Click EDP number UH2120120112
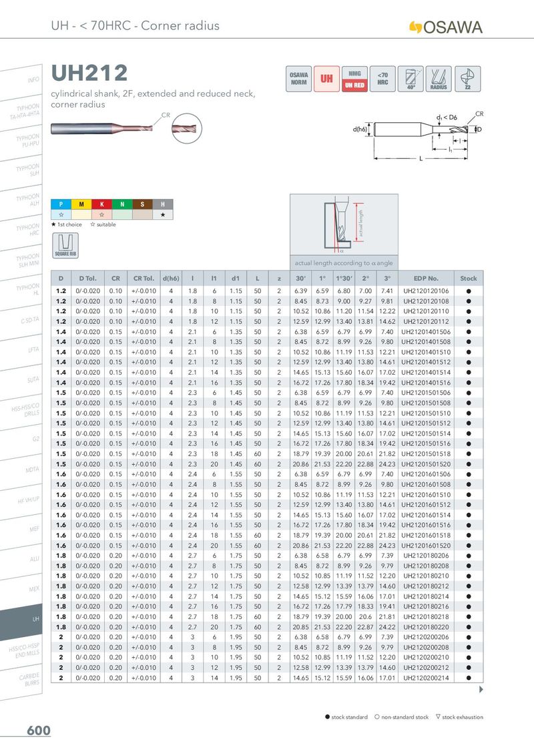This screenshot has width=534, height=756. [426, 322]
